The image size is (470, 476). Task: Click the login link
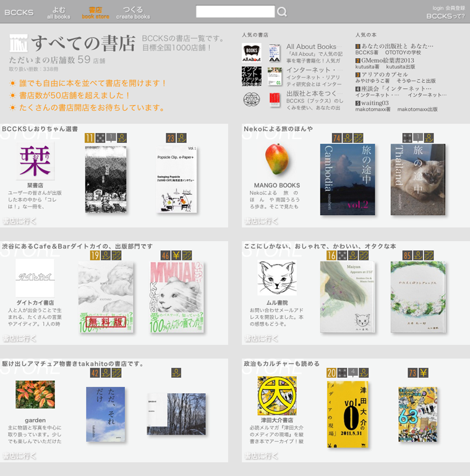tap(438, 8)
